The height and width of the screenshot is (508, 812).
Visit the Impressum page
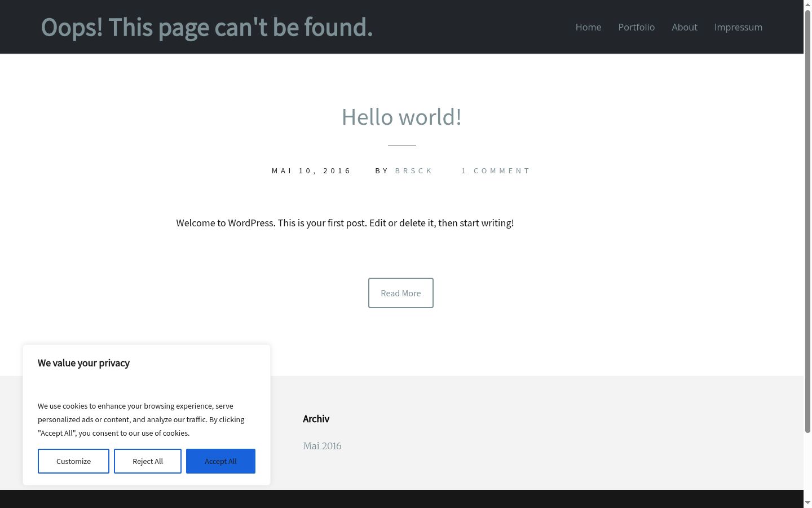(738, 27)
